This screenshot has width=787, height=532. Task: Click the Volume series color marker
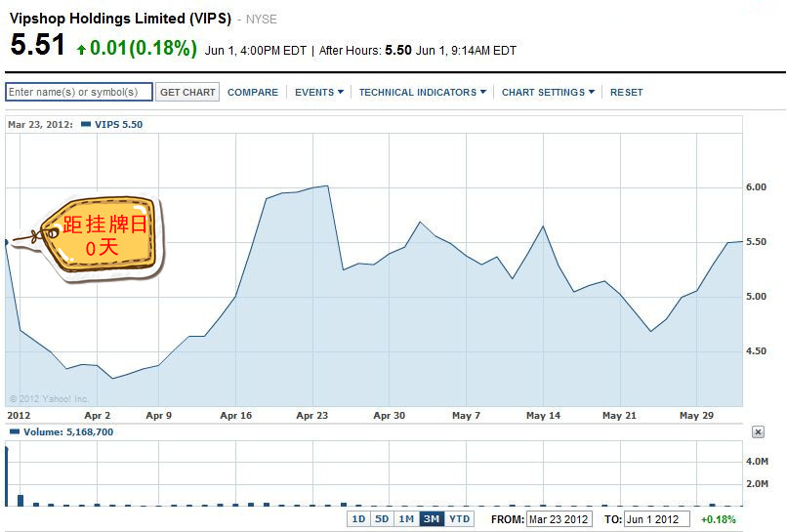pyautogui.click(x=15, y=431)
